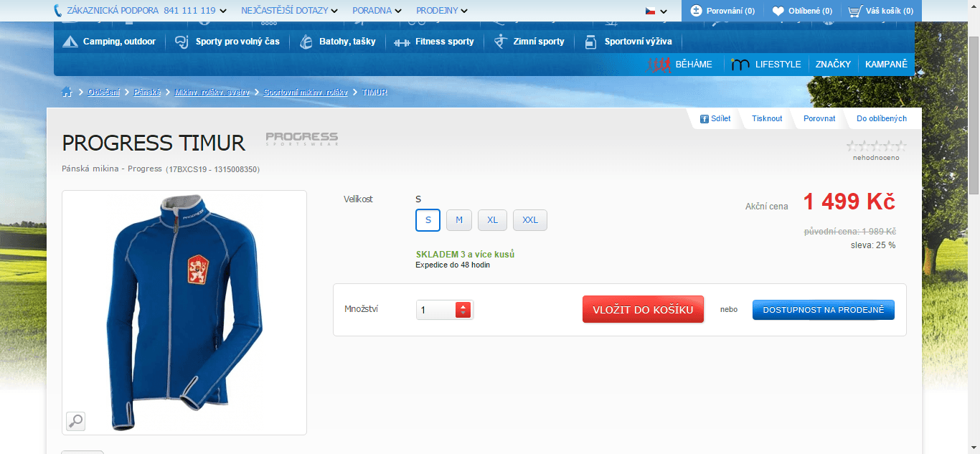Open the Czech flag language selector

pos(656,11)
